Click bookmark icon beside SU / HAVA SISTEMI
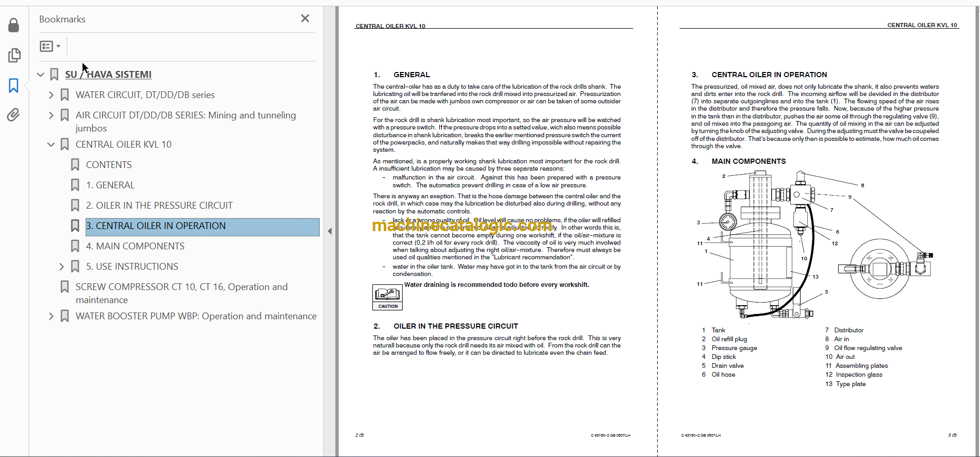980x457 pixels. click(x=54, y=75)
